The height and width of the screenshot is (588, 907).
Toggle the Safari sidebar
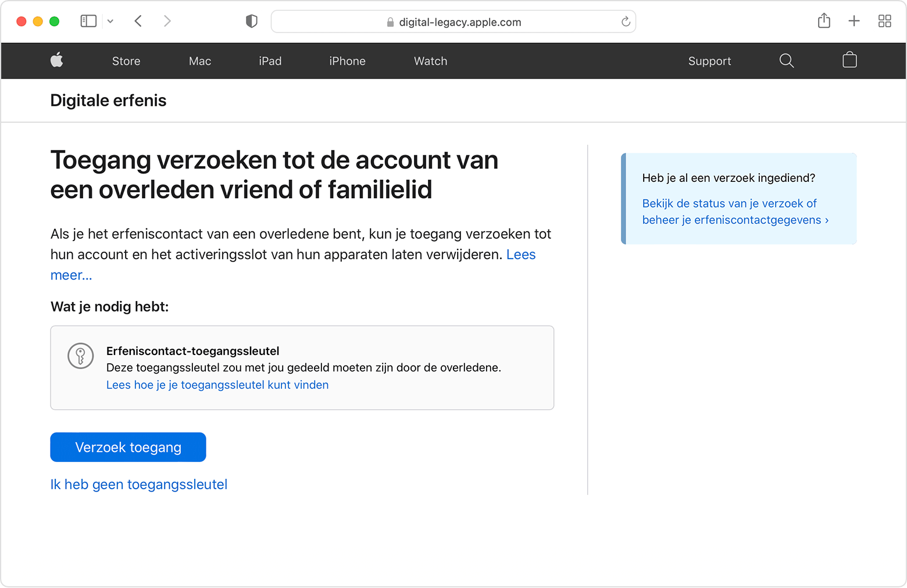click(88, 21)
